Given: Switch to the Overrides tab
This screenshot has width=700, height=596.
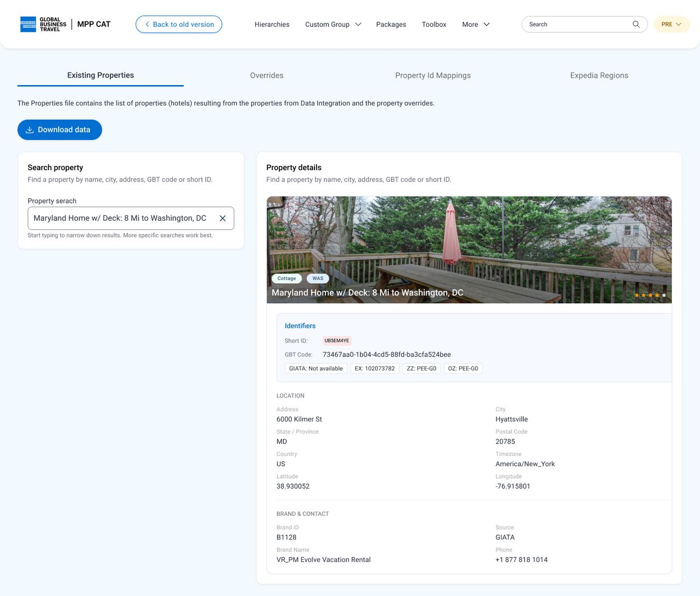Looking at the screenshot, I should pyautogui.click(x=267, y=75).
